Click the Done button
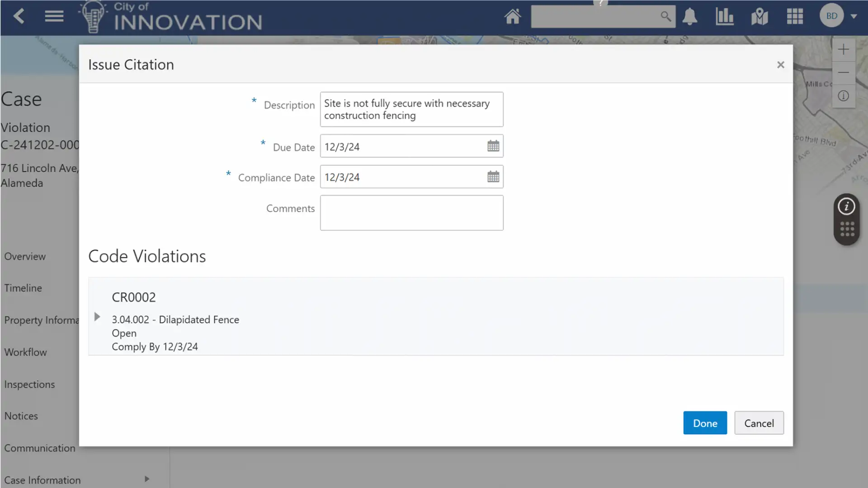Viewport: 868px width, 488px height. 705,423
